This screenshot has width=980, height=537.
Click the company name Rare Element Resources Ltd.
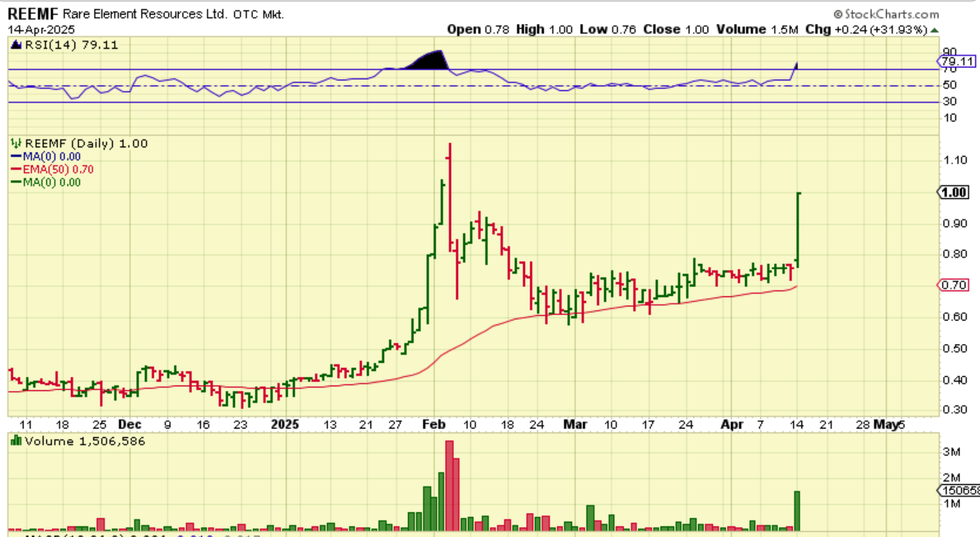[x=145, y=14]
